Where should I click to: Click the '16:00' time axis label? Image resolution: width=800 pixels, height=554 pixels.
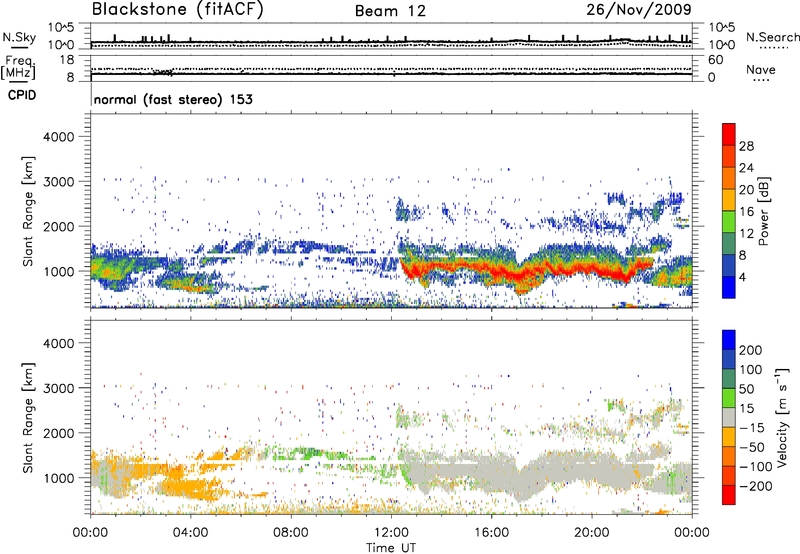[491, 533]
